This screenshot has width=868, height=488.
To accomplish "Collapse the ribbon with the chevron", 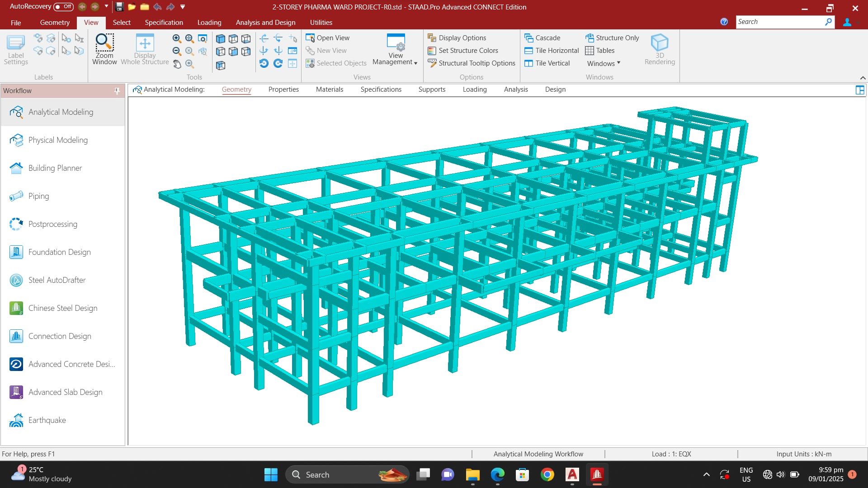I will [x=863, y=78].
